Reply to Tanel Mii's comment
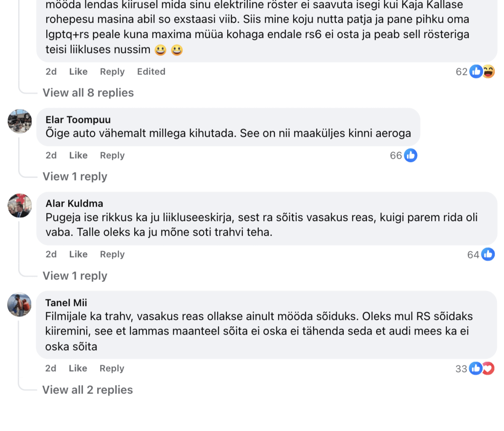 pos(111,368)
